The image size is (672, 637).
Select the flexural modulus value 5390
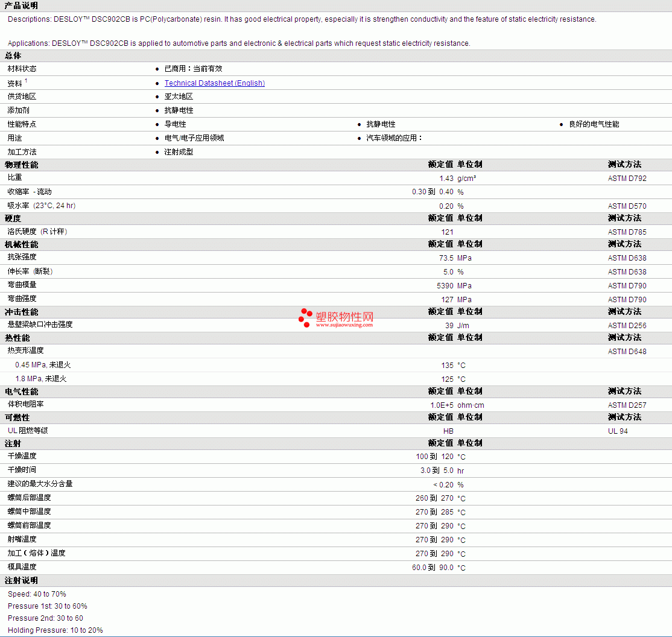click(x=445, y=285)
